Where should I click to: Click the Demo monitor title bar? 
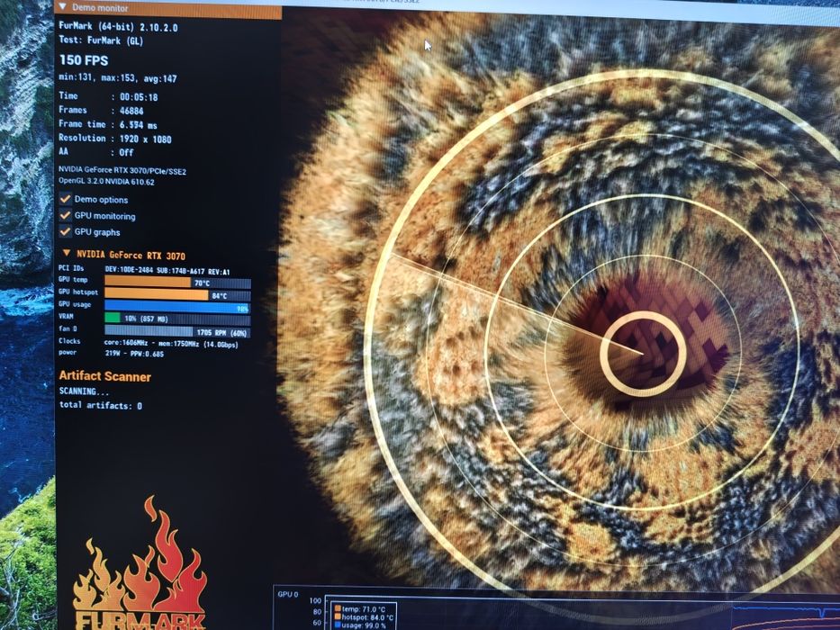click(x=168, y=8)
